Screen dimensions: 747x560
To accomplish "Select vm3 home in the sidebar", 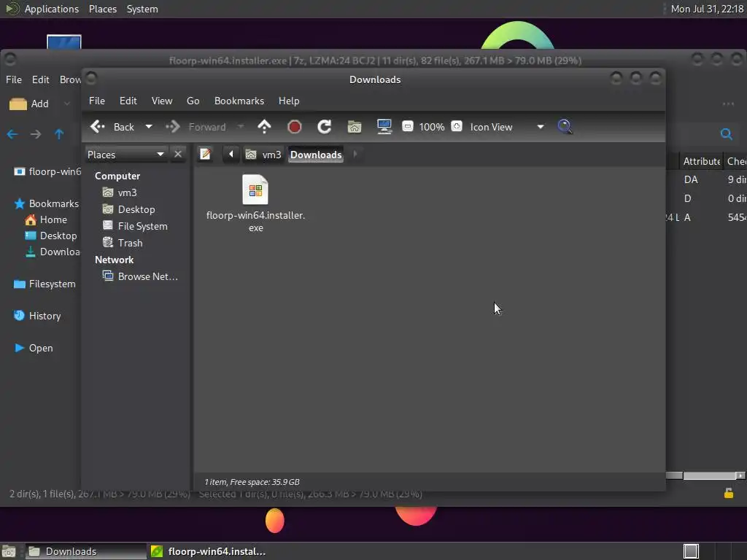I will pos(120,192).
